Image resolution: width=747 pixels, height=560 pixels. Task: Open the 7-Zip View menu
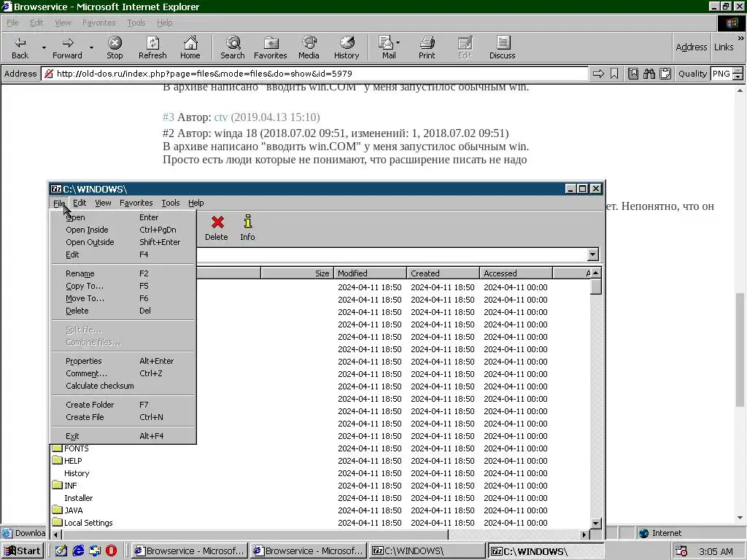click(x=103, y=203)
